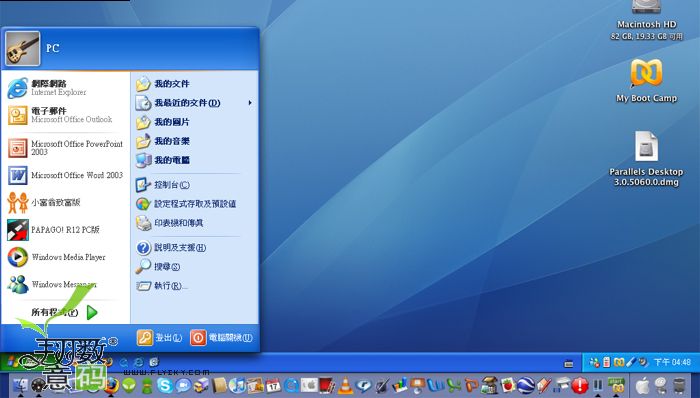Open Microsoft Office Word 2003
This screenshot has height=398, width=700.
pos(65,175)
